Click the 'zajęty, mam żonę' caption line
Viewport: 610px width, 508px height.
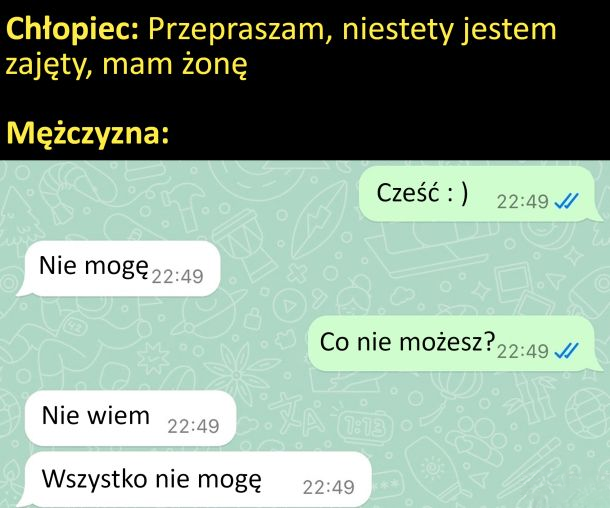tap(126, 65)
